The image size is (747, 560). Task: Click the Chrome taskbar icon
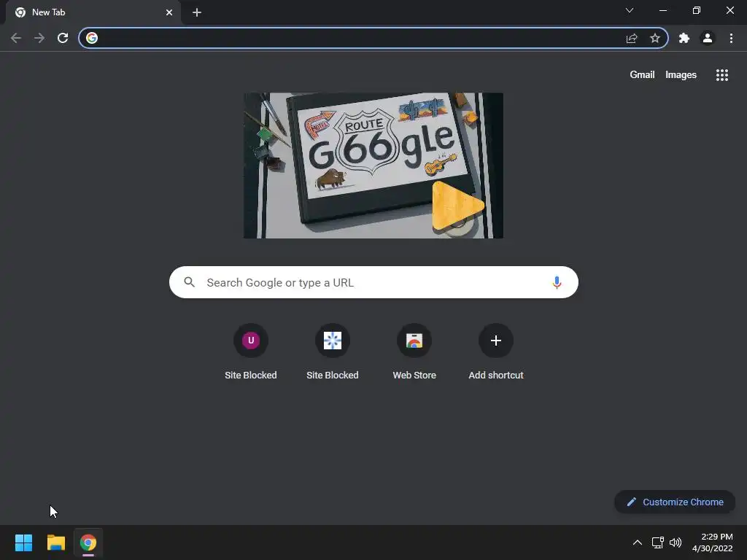88,542
